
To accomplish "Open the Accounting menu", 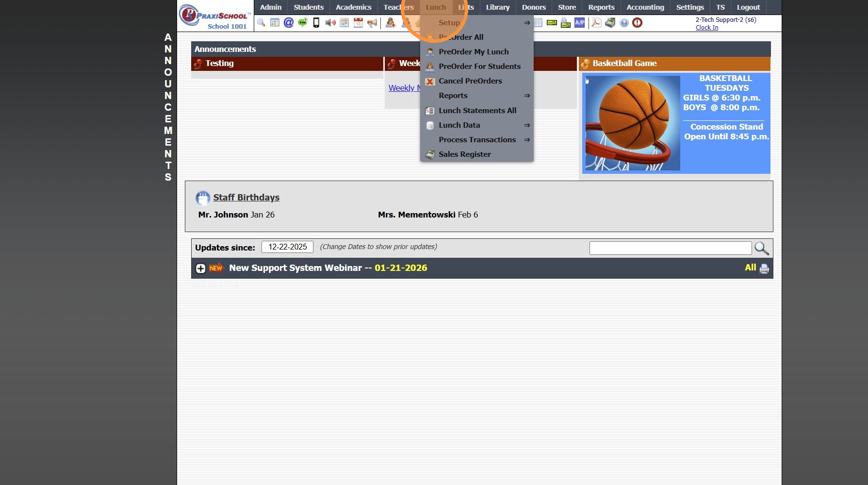I will [645, 7].
